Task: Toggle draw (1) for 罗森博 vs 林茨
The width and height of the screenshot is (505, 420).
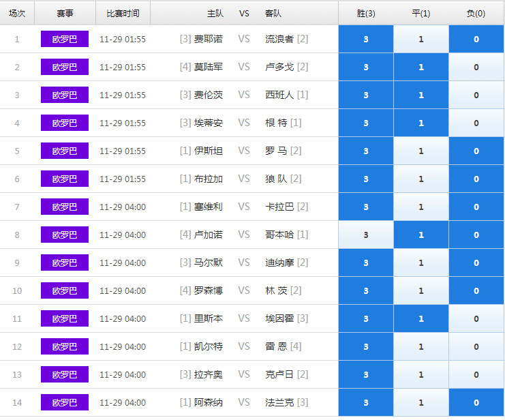Action: pyautogui.click(x=421, y=290)
